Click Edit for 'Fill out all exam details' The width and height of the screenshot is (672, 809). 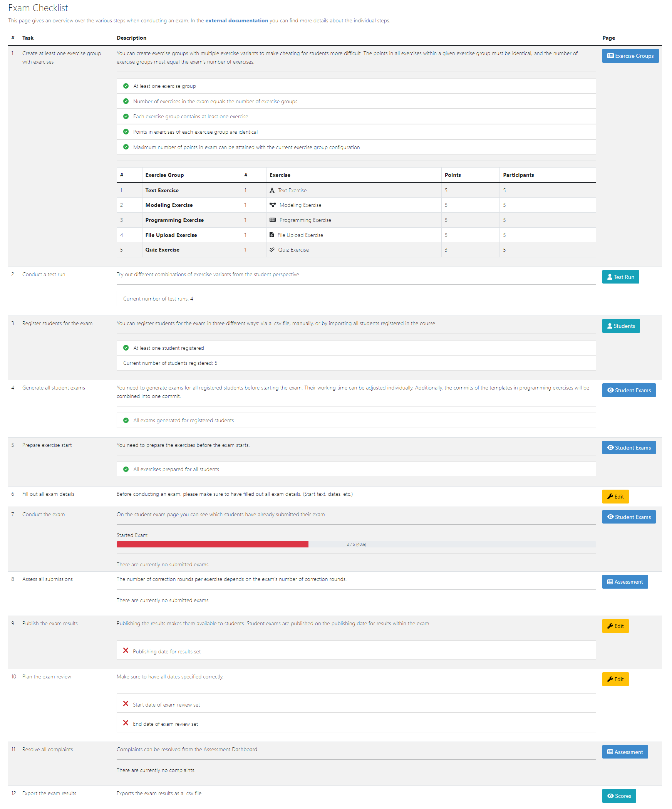point(615,497)
